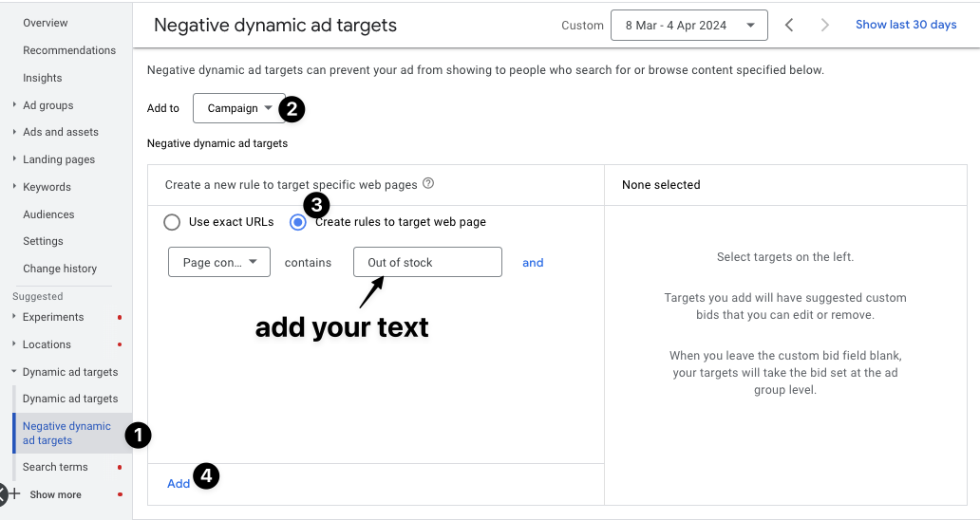Go to Search terms
Image resolution: width=980 pixels, height=520 pixels.
point(55,467)
